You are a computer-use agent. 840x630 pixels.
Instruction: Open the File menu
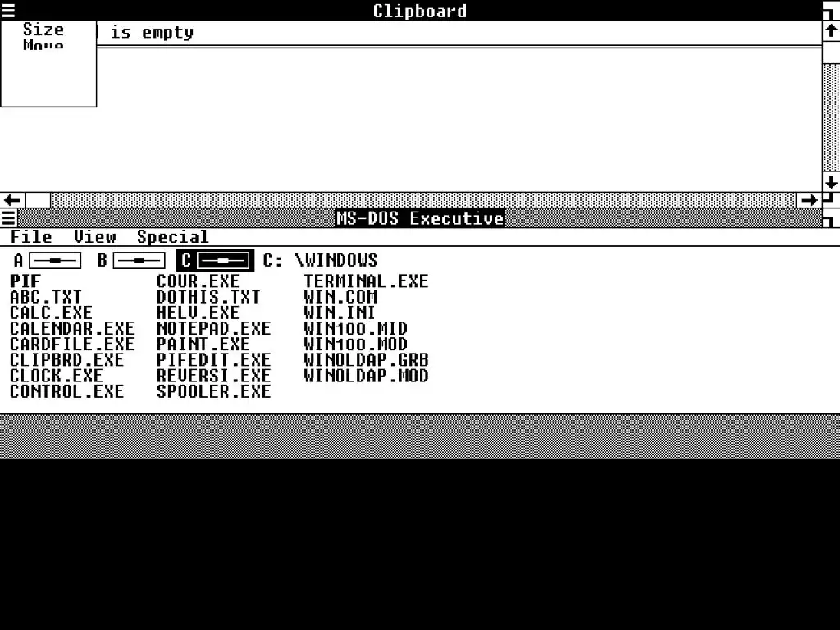31,237
